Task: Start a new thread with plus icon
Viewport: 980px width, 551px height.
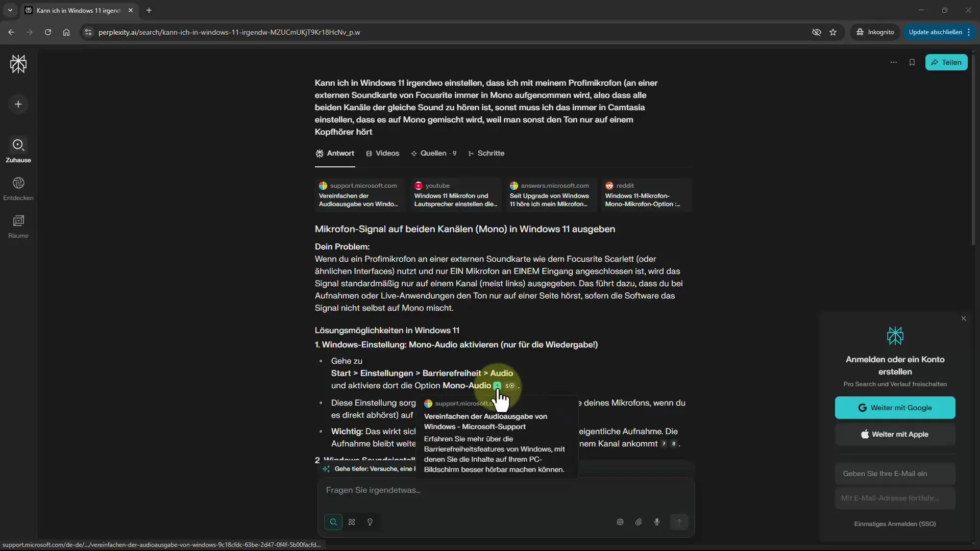Action: [18, 104]
